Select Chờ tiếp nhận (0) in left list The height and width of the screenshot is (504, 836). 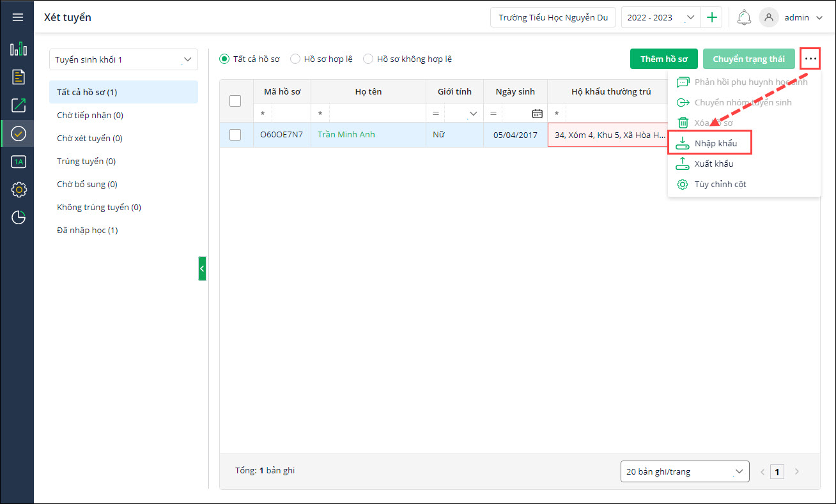click(123, 115)
